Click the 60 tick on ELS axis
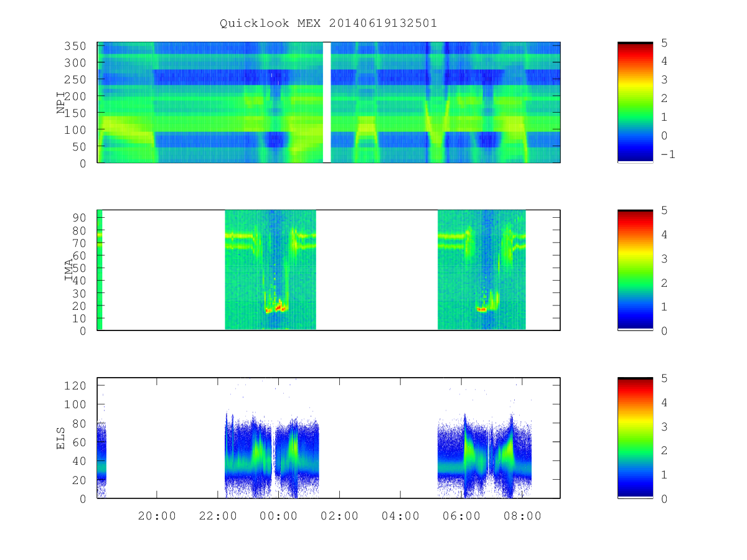 pos(80,442)
